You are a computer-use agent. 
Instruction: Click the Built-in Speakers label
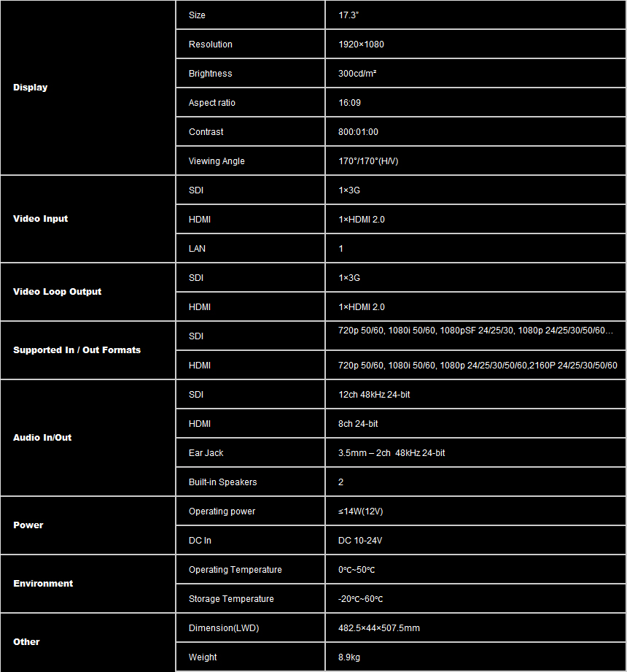tap(223, 482)
